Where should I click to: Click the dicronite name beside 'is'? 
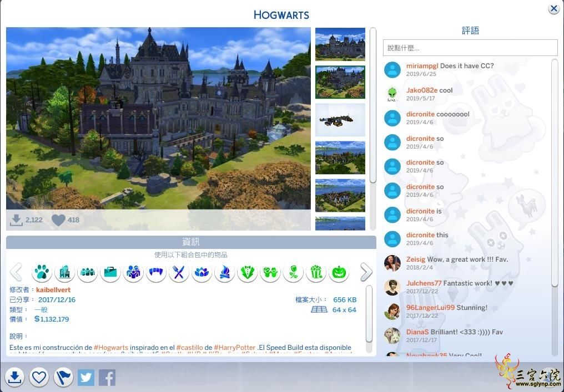[420, 211]
